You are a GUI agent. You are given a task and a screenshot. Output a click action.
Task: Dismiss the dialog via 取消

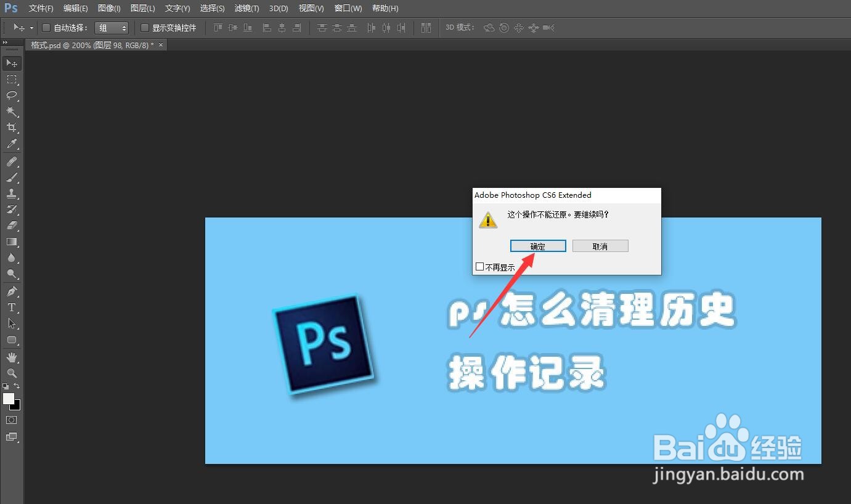click(600, 245)
